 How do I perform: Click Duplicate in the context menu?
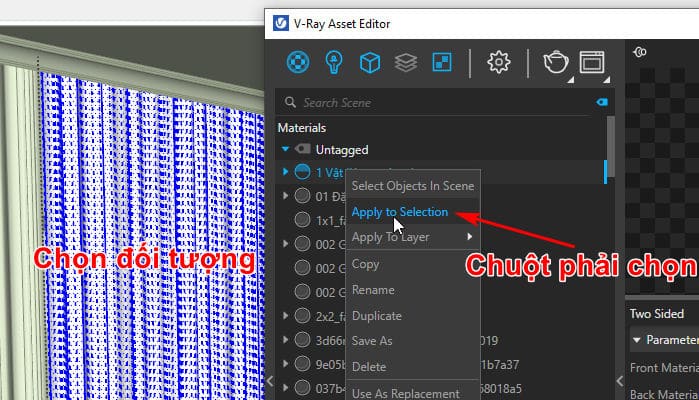click(x=377, y=316)
